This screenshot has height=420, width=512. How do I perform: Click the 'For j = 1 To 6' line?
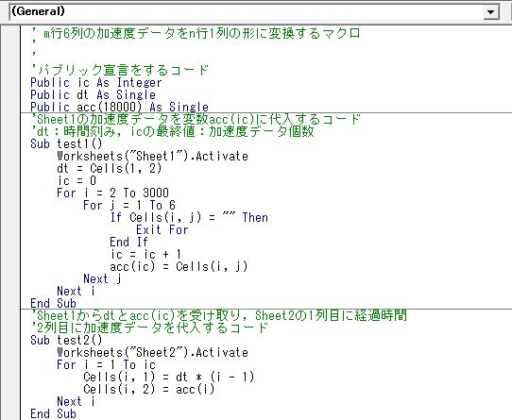(129, 205)
